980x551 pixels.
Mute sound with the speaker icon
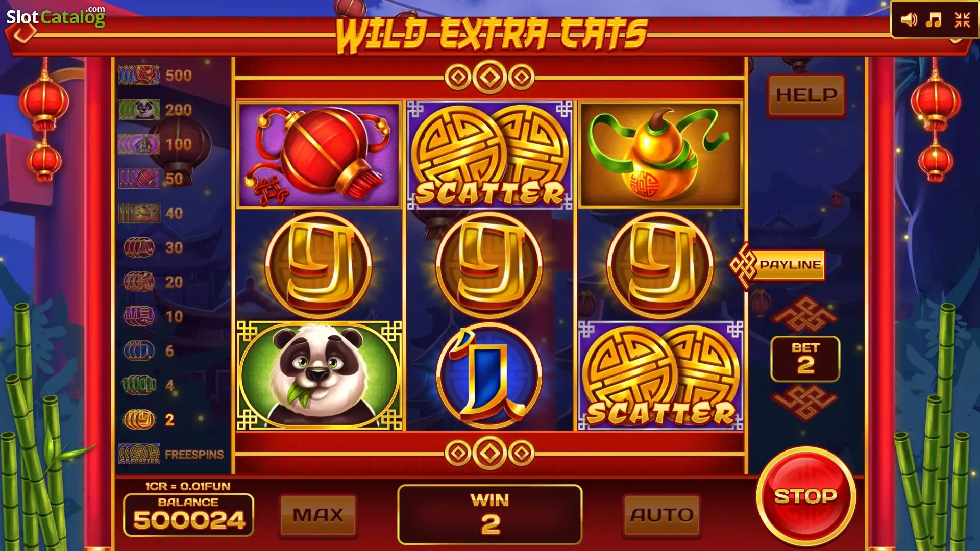click(909, 20)
